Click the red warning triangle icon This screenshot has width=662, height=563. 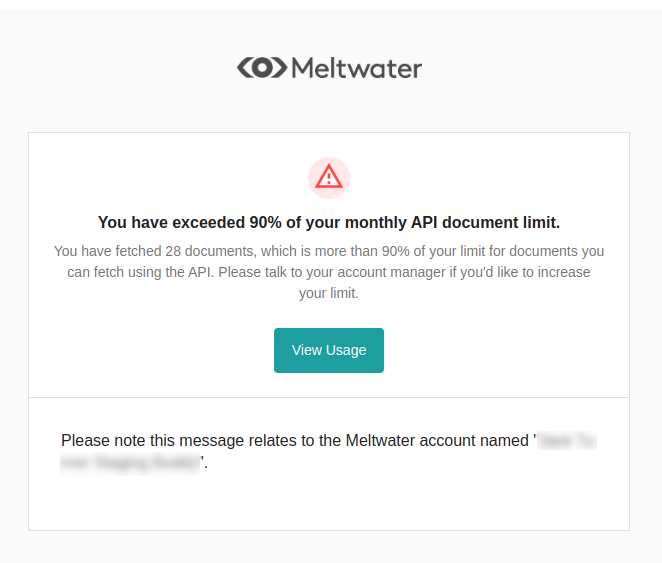[x=329, y=177]
